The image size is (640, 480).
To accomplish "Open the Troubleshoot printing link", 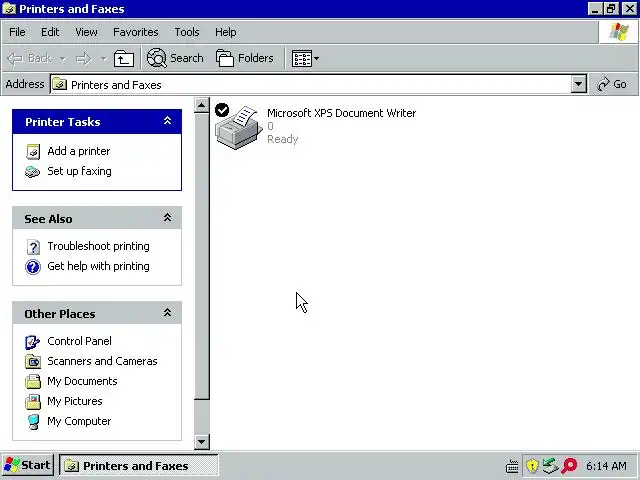I will coord(98,246).
